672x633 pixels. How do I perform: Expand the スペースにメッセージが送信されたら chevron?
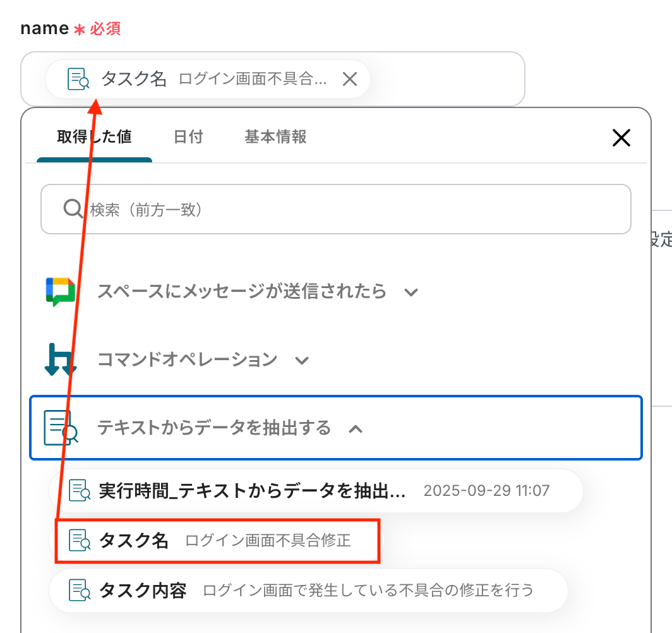pyautogui.click(x=411, y=292)
